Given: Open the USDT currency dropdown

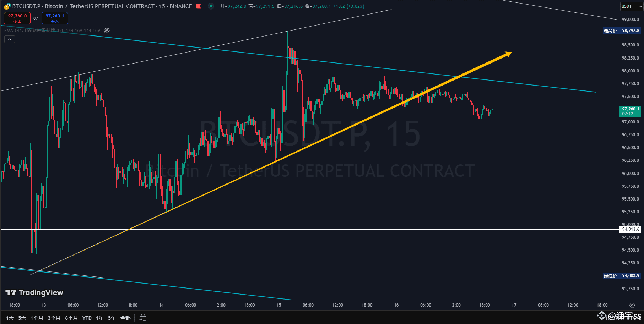Looking at the screenshot, I should pos(631,6).
